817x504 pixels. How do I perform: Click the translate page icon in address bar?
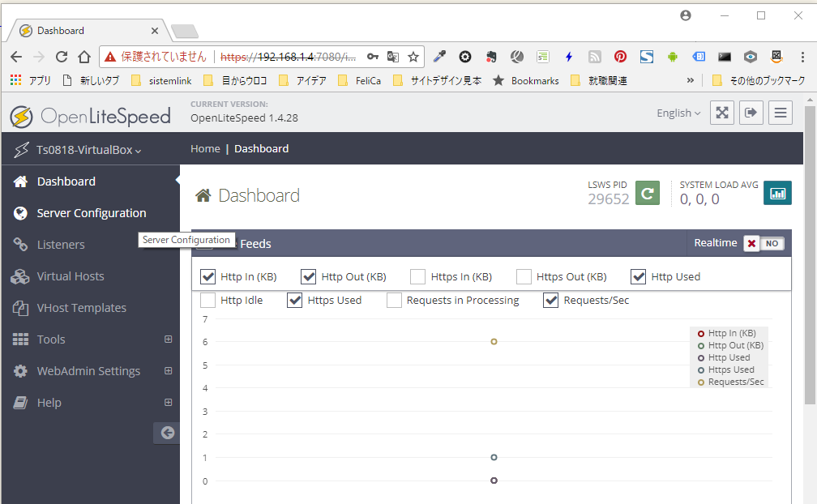(393, 57)
